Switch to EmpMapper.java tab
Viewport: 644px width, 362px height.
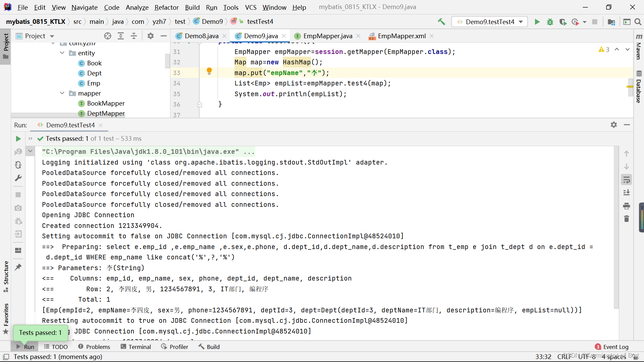(327, 36)
